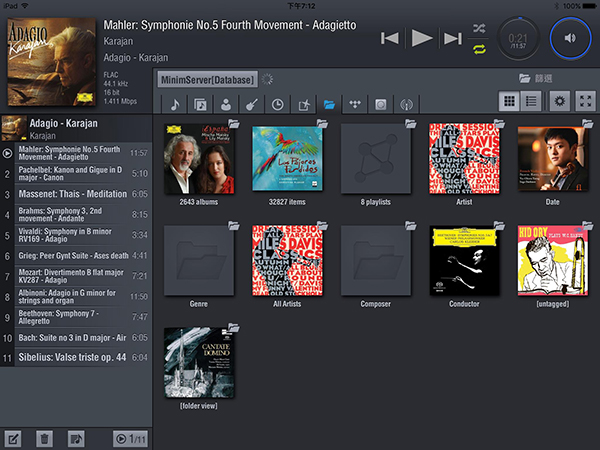Open the Genre folder
The image size is (600, 450).
(x=199, y=261)
